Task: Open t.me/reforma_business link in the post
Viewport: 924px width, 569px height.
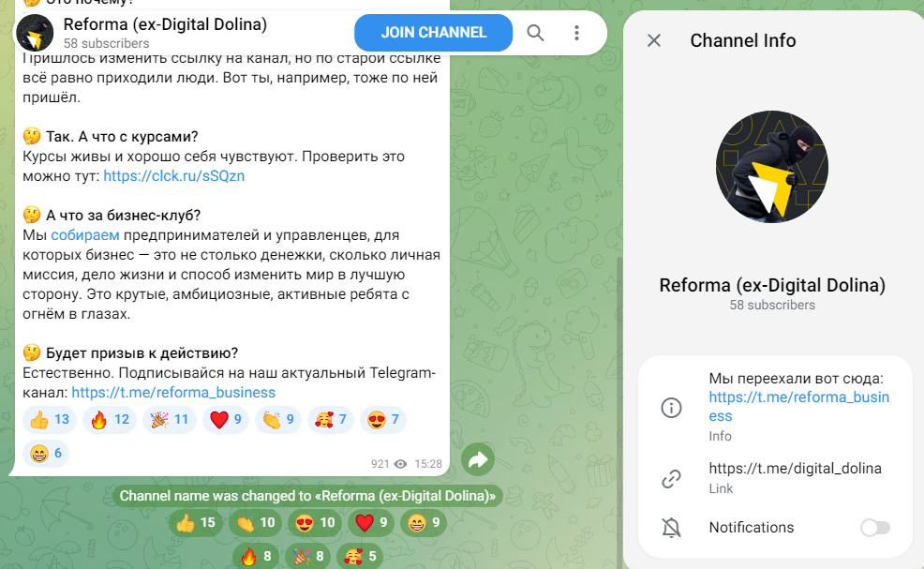Action: click(x=173, y=392)
